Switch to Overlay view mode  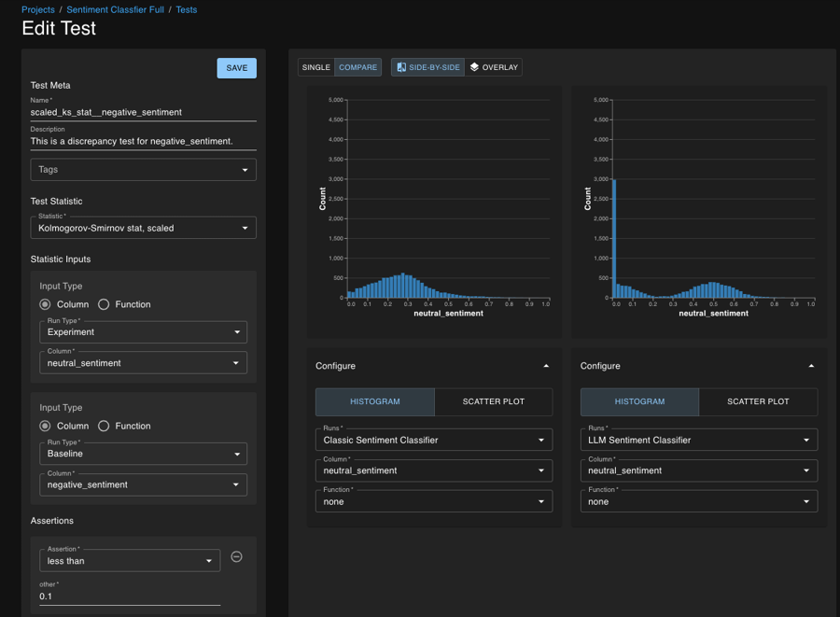[494, 67]
